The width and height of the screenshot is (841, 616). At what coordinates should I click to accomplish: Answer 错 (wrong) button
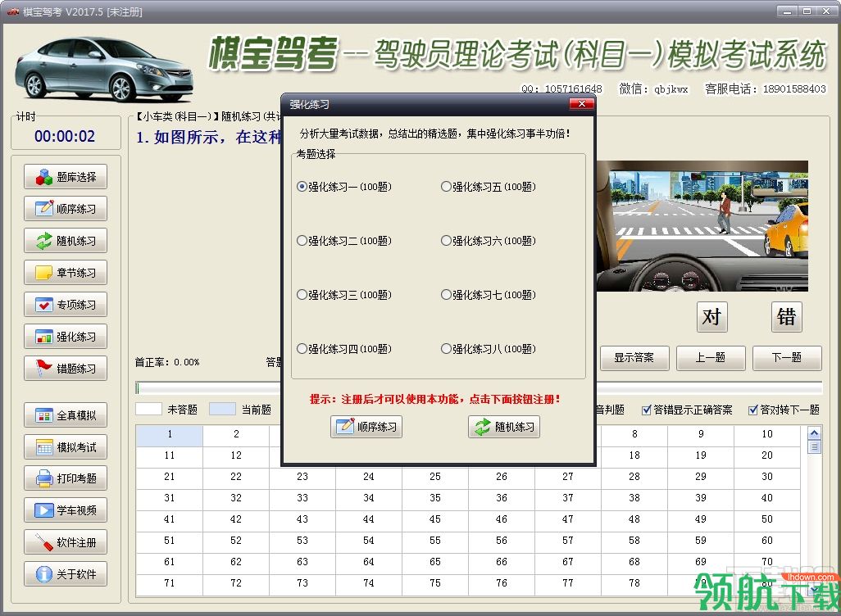pos(786,317)
